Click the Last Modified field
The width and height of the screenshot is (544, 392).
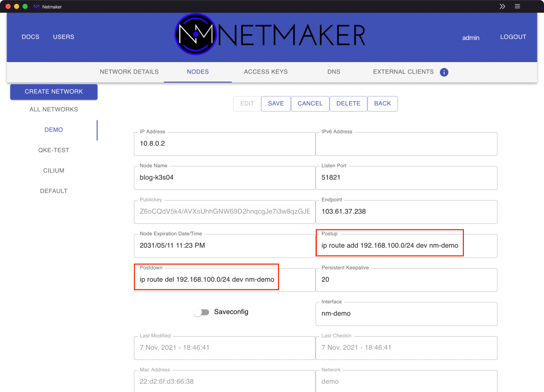click(x=225, y=348)
